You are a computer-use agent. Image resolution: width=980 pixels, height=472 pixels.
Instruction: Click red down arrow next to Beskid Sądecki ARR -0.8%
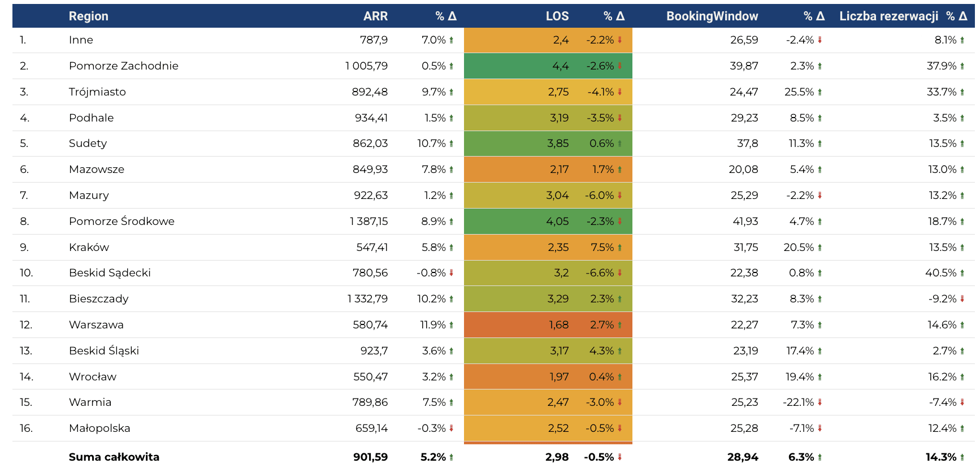tap(452, 273)
